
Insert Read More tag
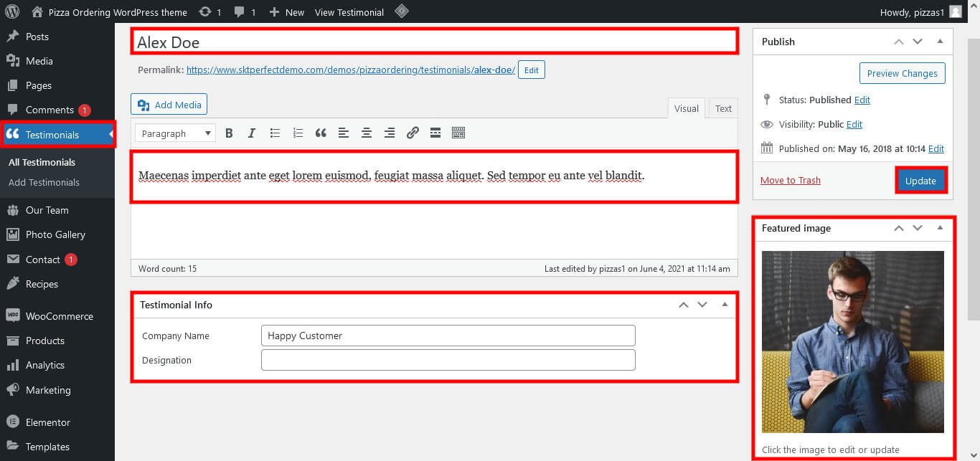435,133
